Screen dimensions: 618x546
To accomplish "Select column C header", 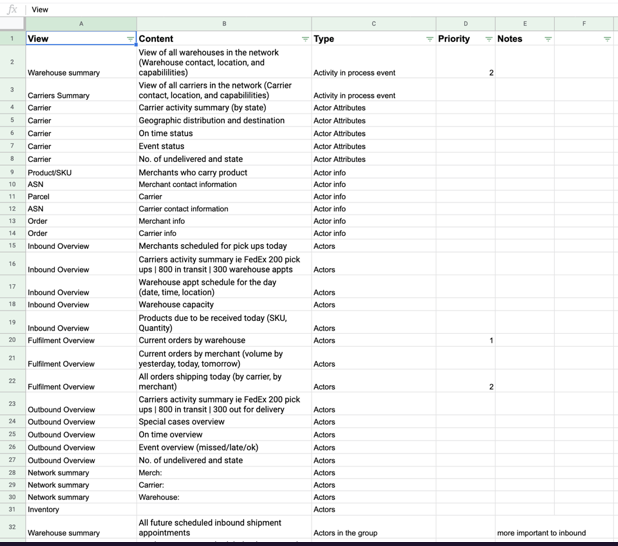I will coord(374,24).
